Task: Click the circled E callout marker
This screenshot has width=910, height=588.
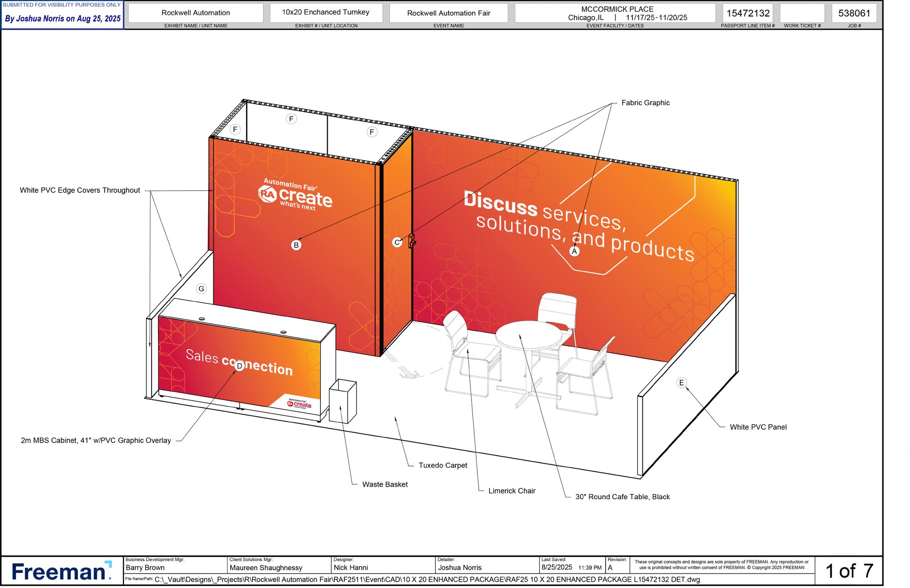Action: [x=681, y=383]
